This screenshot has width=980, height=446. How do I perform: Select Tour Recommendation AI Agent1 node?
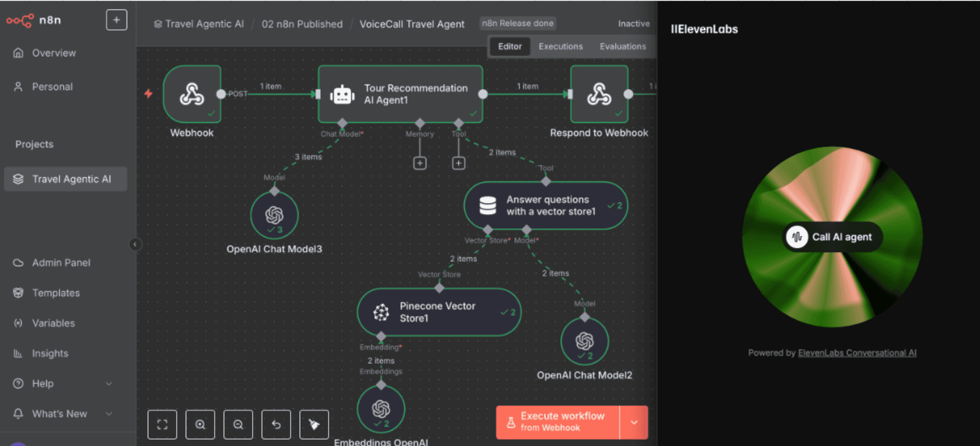tap(400, 94)
